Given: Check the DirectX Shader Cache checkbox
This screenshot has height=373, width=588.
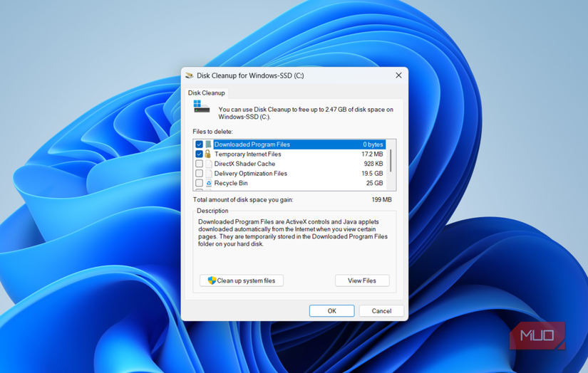Looking at the screenshot, I should tap(199, 164).
